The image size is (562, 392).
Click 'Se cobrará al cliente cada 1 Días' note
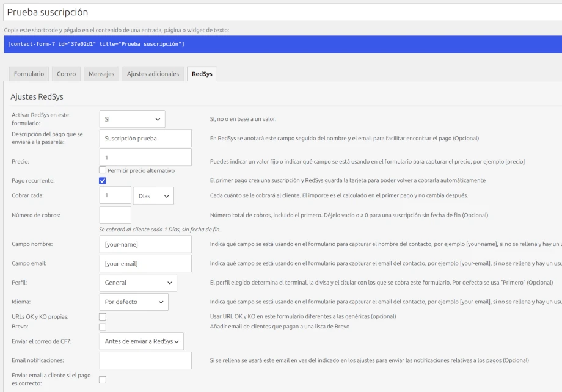tap(160, 230)
